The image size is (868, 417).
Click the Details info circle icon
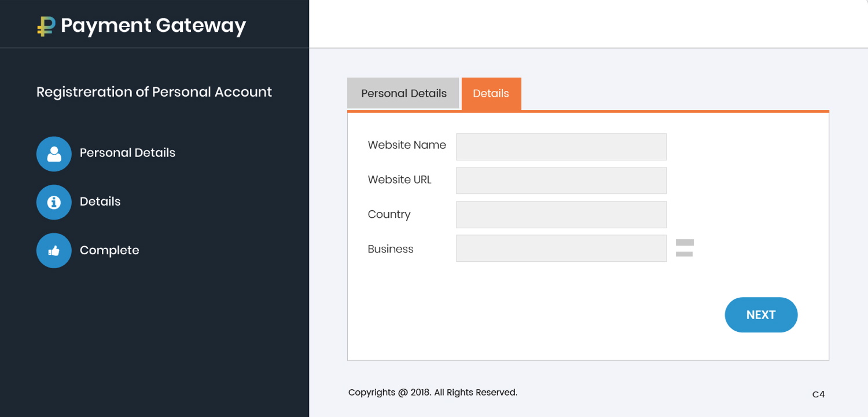54,202
